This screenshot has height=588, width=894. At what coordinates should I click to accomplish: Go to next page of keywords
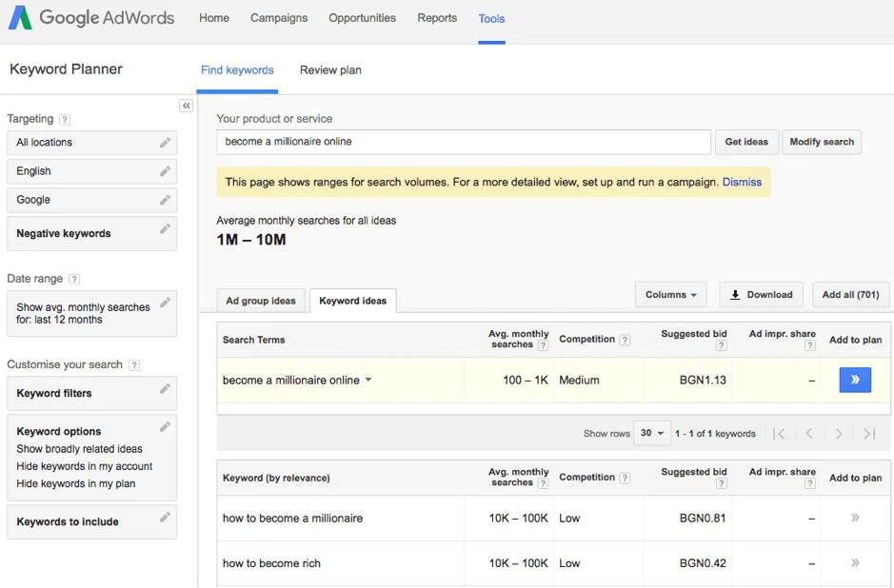(x=839, y=434)
